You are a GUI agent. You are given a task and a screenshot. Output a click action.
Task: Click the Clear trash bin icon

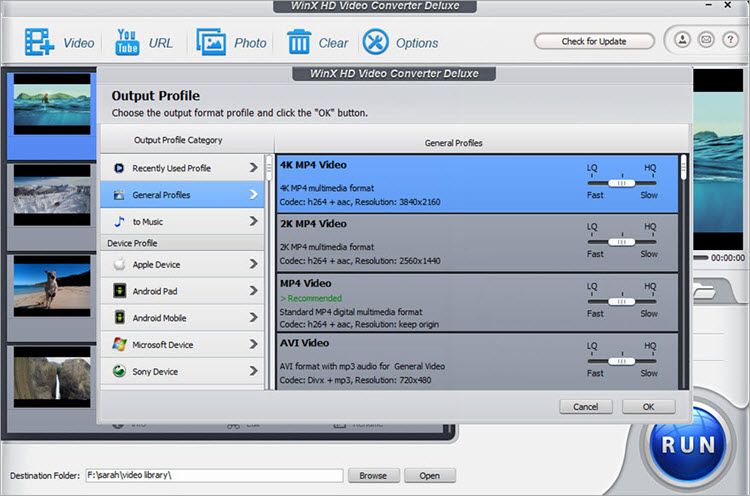(299, 42)
